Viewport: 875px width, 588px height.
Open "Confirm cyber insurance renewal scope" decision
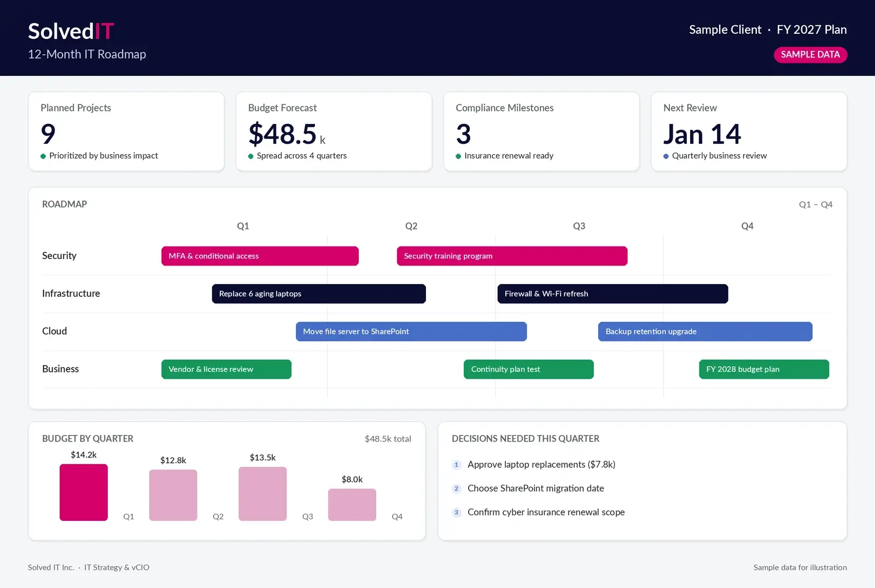pos(546,512)
